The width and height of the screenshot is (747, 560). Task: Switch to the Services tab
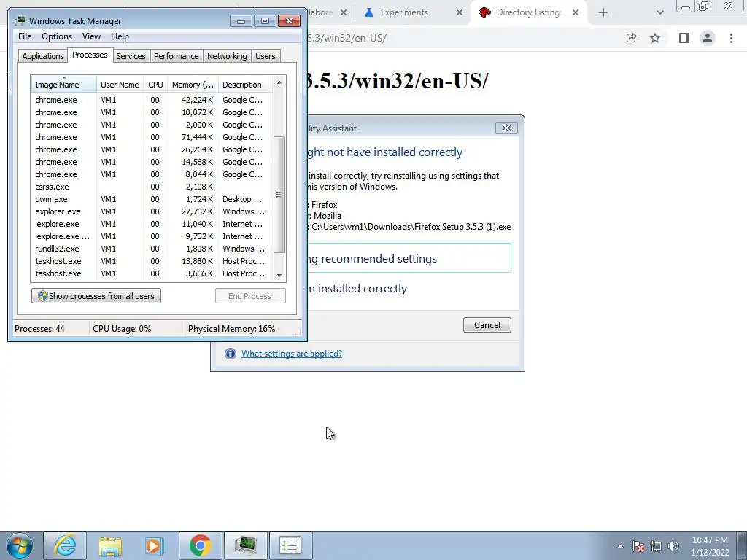131,56
